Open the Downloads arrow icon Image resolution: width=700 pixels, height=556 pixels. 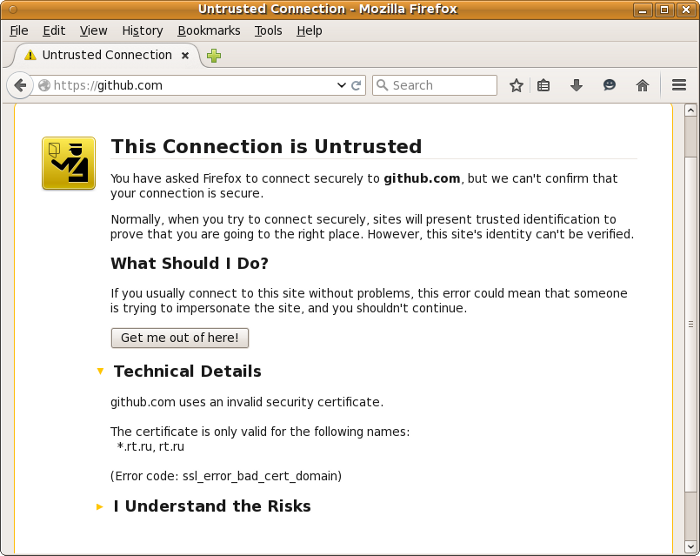pos(576,85)
